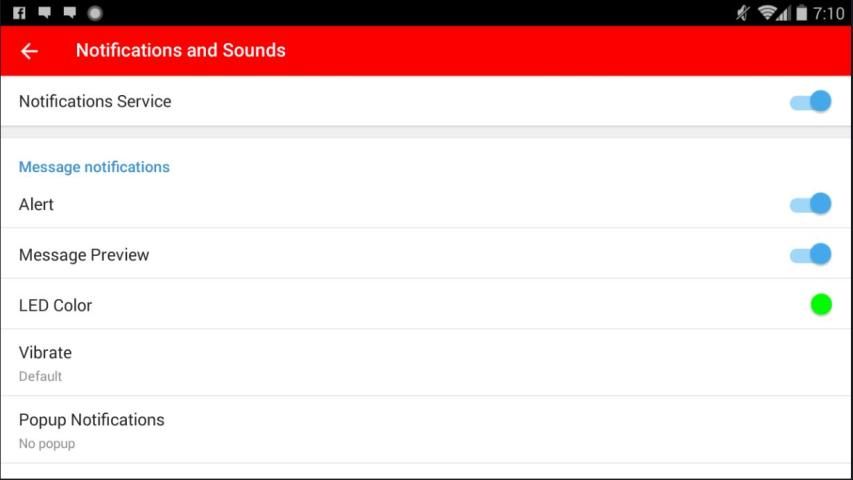This screenshot has width=853, height=480.
Task: Tap the Wi-Fi signal status icon
Action: [768, 13]
